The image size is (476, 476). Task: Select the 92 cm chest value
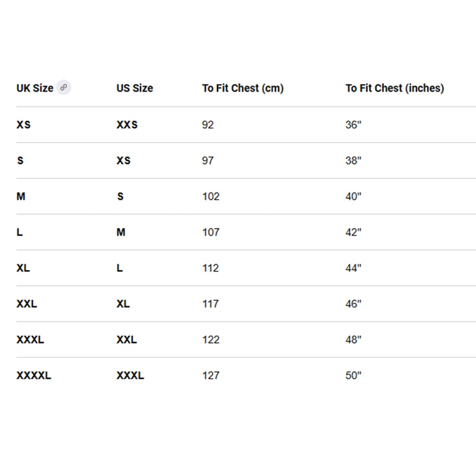(208, 125)
